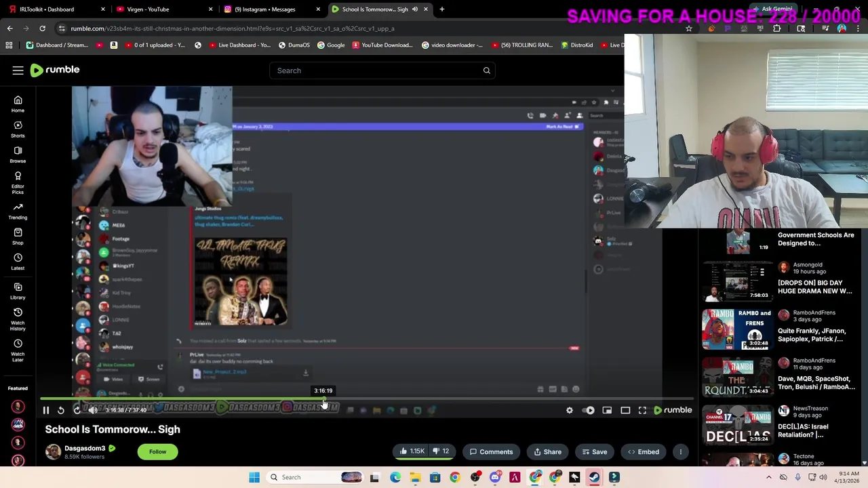Skip forward in the video
Screen dimensions: 868x488
[77, 410]
